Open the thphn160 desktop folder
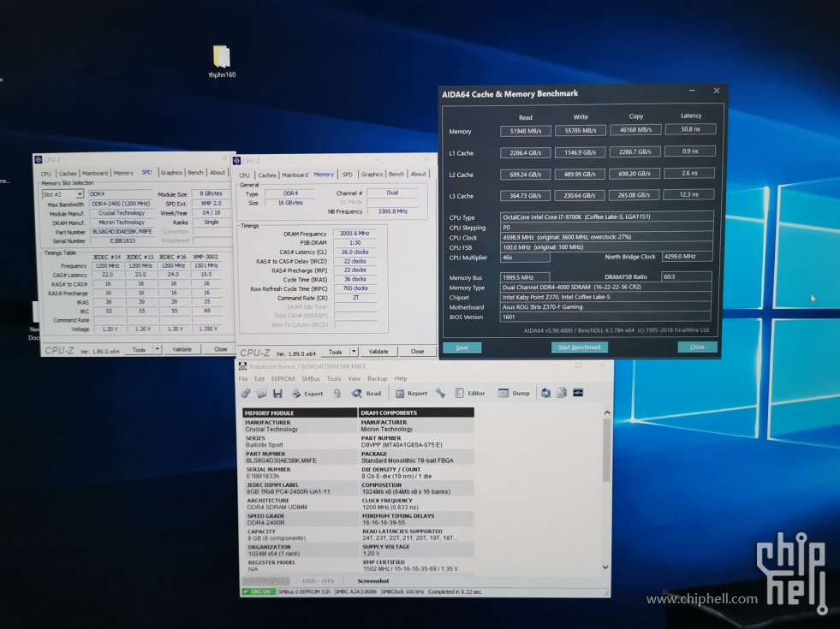This screenshot has height=629, width=840. [x=222, y=61]
